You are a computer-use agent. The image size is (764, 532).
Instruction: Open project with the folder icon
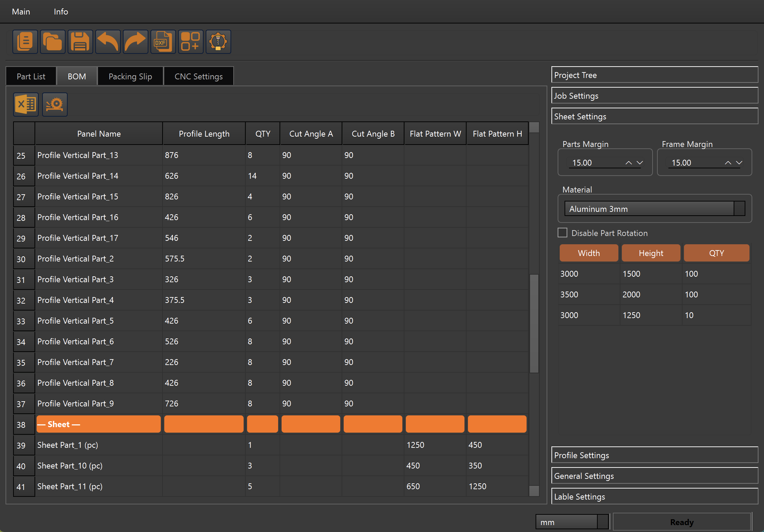click(x=52, y=42)
